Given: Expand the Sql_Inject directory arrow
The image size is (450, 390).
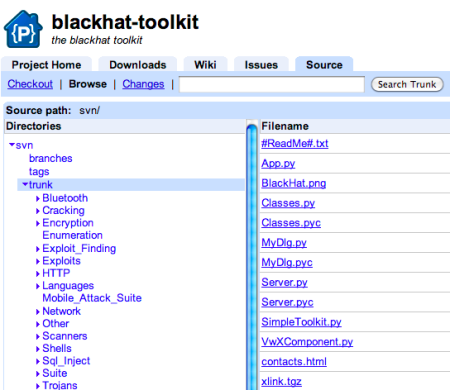Looking at the screenshot, I should 38,361.
